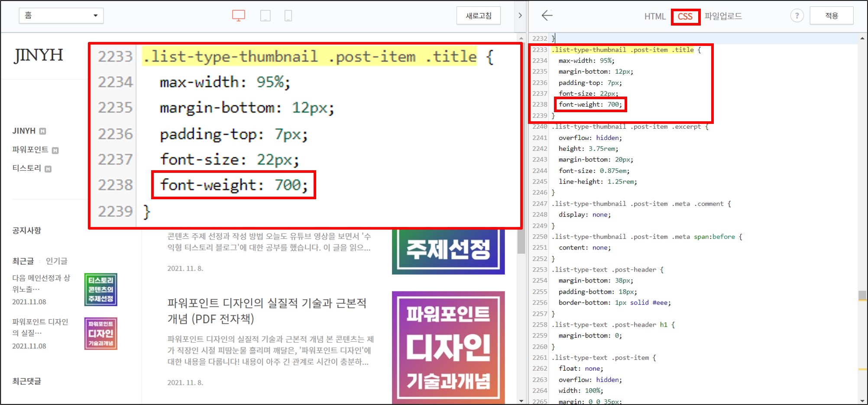Switch to the CSS tab
The width and height of the screenshot is (868, 405).
[685, 16]
